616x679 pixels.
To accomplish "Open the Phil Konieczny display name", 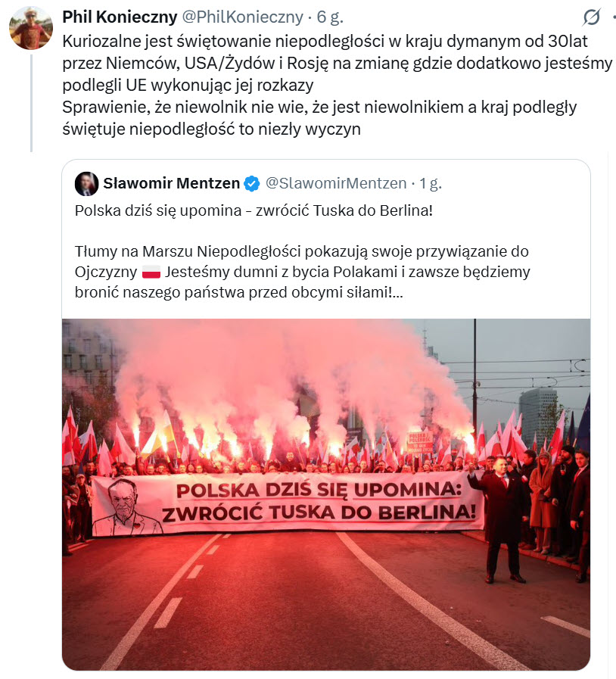I will coord(120,17).
